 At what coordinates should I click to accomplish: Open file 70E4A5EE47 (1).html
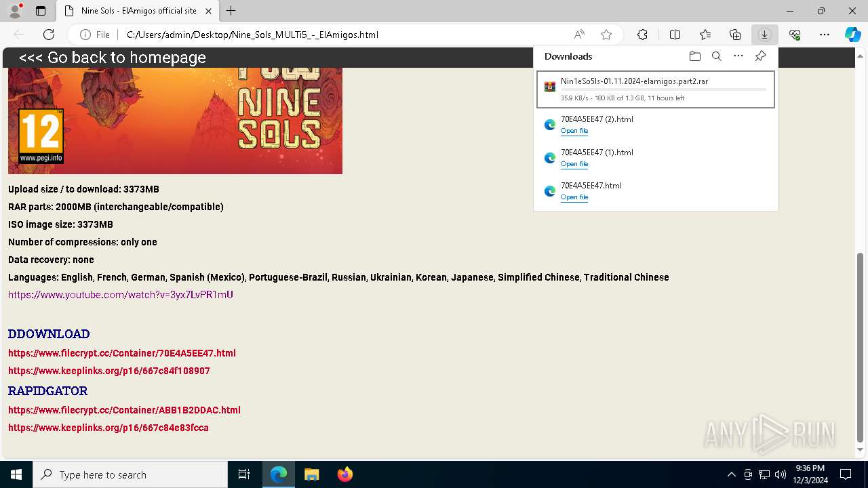(x=574, y=164)
